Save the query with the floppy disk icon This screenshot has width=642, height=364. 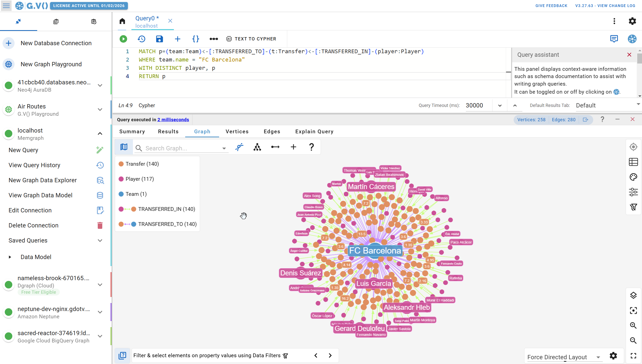[160, 39]
